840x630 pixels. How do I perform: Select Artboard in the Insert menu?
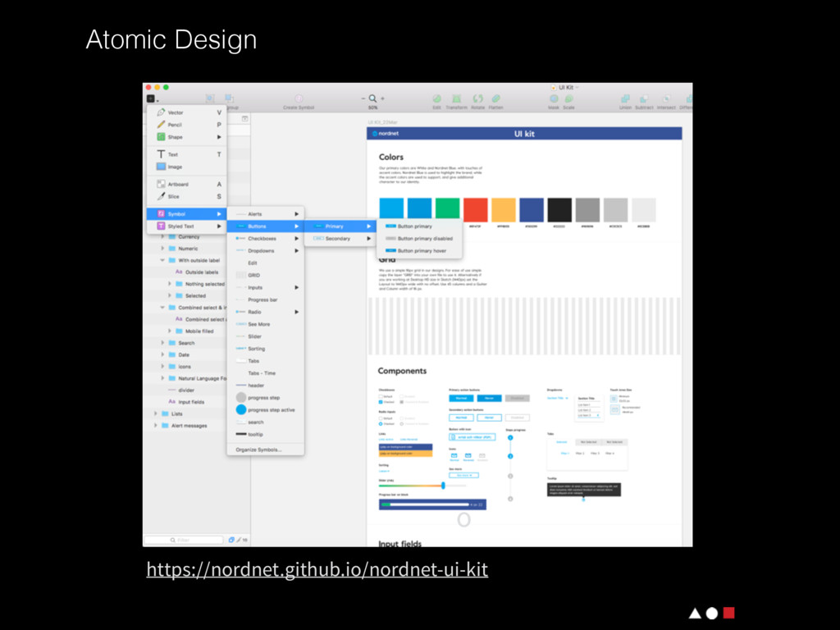pos(187,185)
